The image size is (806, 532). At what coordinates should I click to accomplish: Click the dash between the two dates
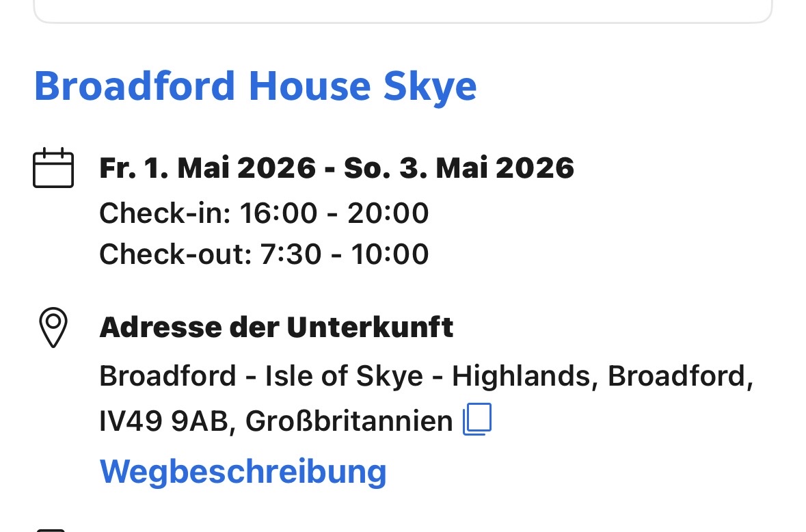(x=330, y=170)
